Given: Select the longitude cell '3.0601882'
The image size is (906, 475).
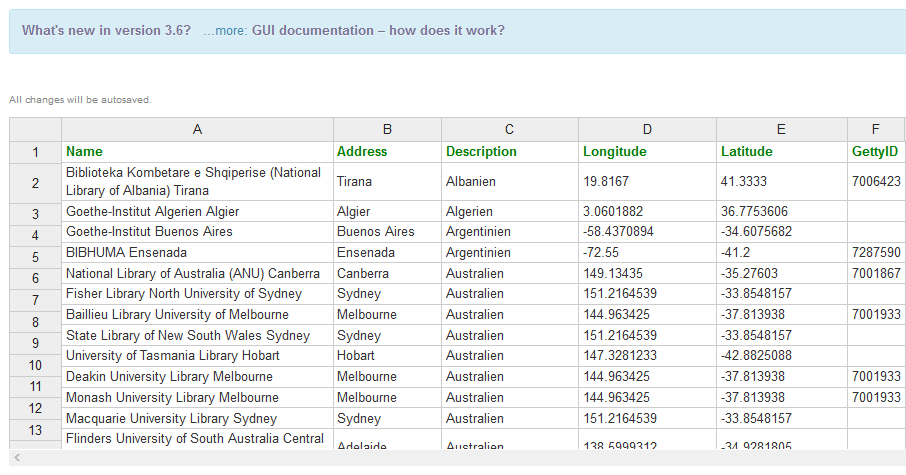Looking at the screenshot, I should tap(647, 211).
